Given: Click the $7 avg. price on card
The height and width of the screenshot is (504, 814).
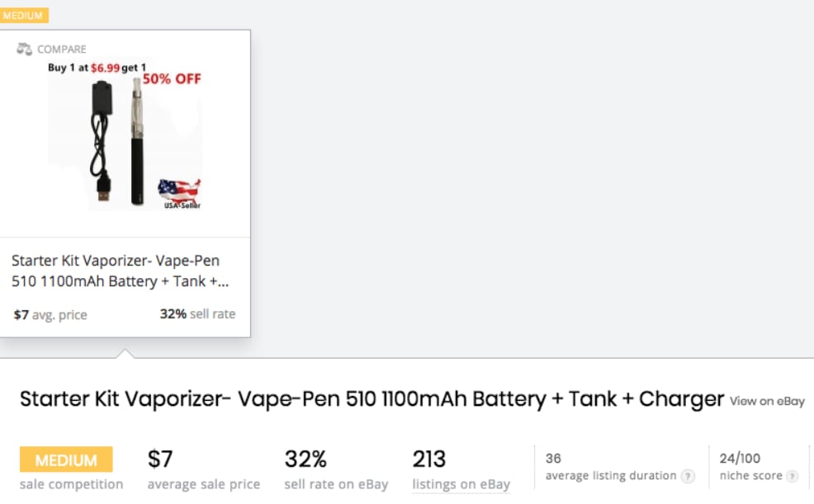Looking at the screenshot, I should 50,315.
